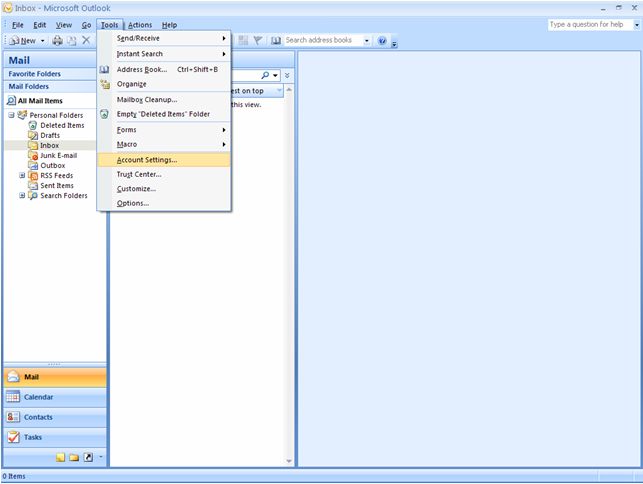
Task: Select Trust Center in Tools menu
Action: pyautogui.click(x=139, y=174)
